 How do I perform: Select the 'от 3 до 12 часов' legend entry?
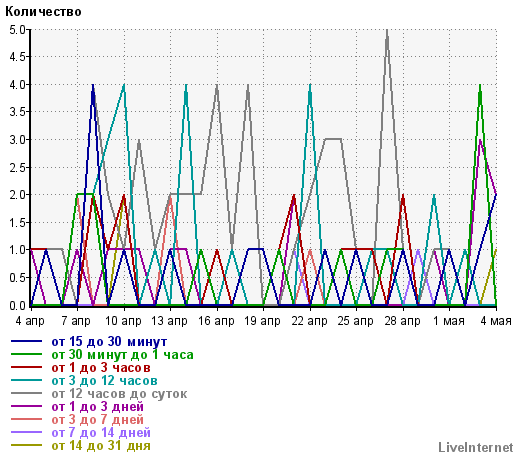click(104, 381)
